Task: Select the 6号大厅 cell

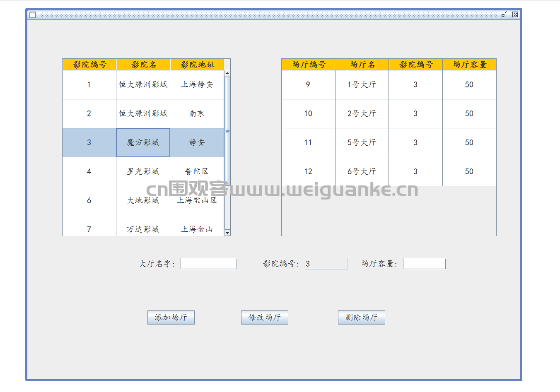Action: coord(362,172)
